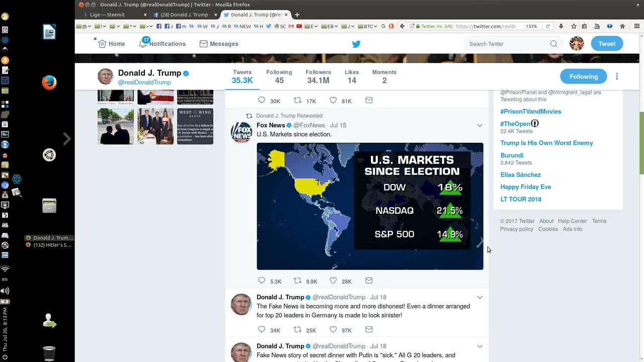
Task: Open the Trash on the desktop
Action: coord(49,353)
